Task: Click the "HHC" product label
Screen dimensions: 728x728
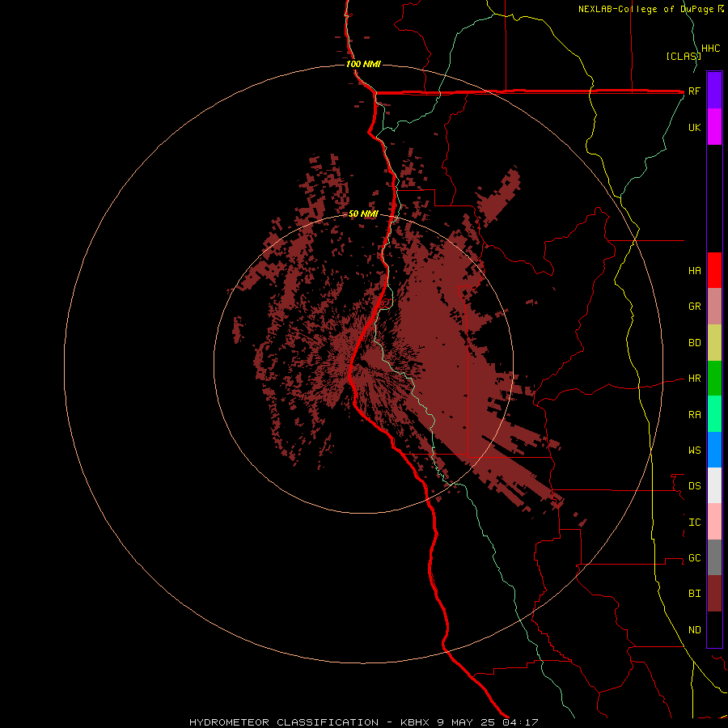Action: pyautogui.click(x=711, y=49)
